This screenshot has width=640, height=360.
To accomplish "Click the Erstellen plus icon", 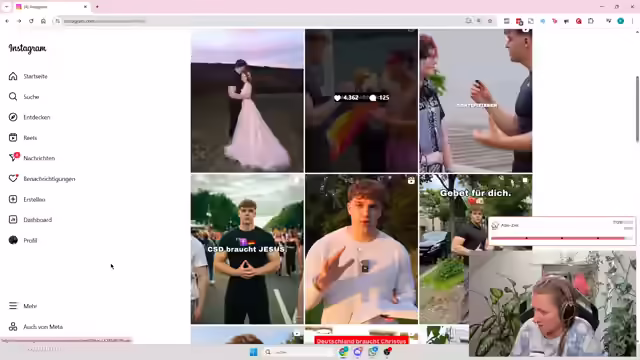I will pyautogui.click(x=13, y=199).
